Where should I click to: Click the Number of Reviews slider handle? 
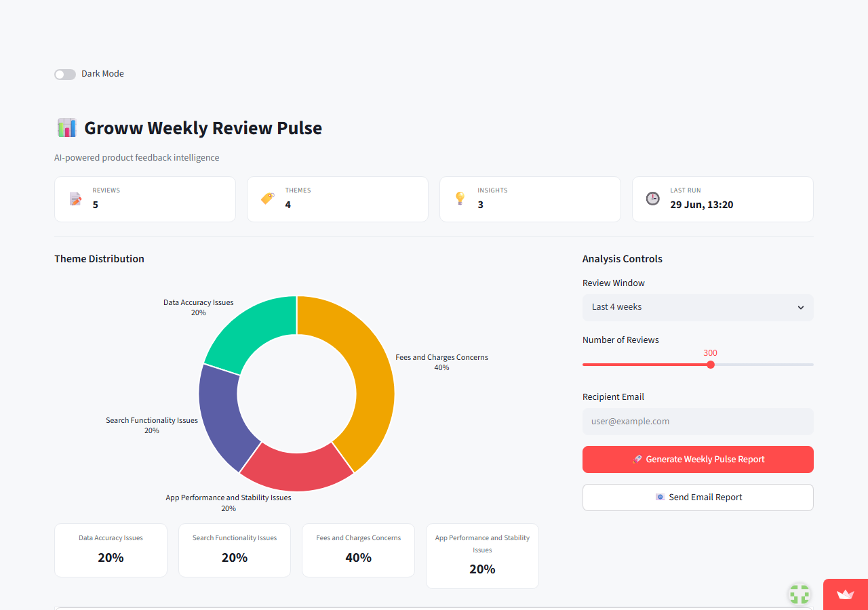click(x=711, y=365)
